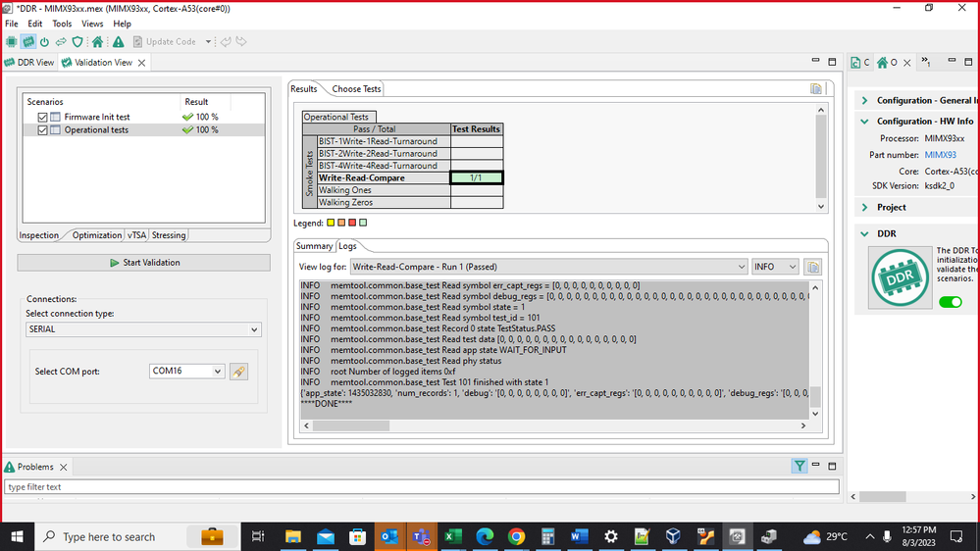Click the DDR tool icon in toolbar
Screen dimensions: 980x551
[x=28, y=42]
